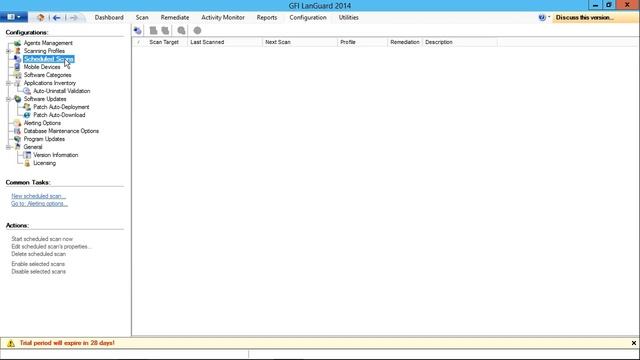Click Enable selected scans action
Image resolution: width=640 pixels, height=360 pixels.
38,264
